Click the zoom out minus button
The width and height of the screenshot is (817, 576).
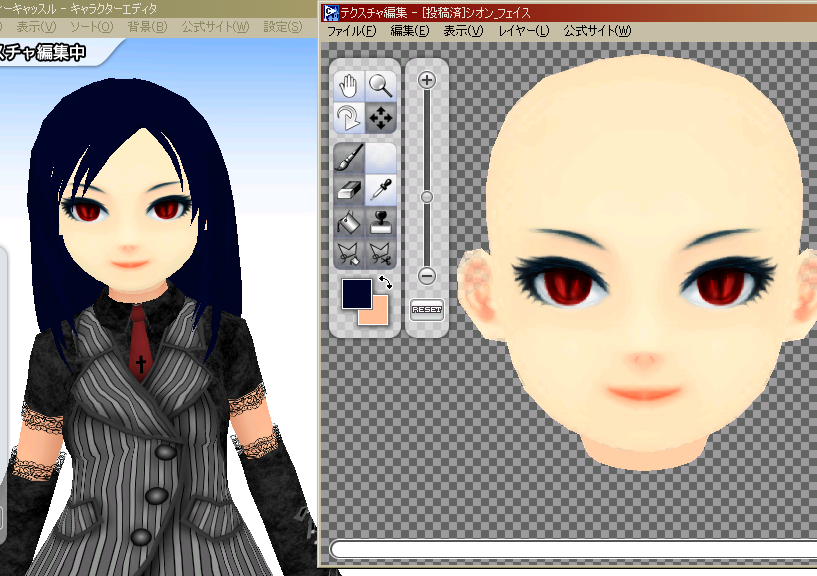tap(427, 275)
